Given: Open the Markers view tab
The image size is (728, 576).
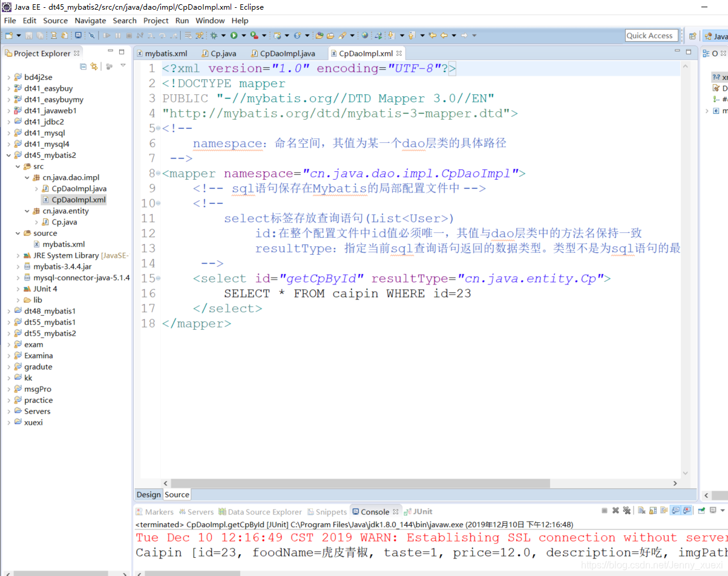Looking at the screenshot, I should [155, 512].
